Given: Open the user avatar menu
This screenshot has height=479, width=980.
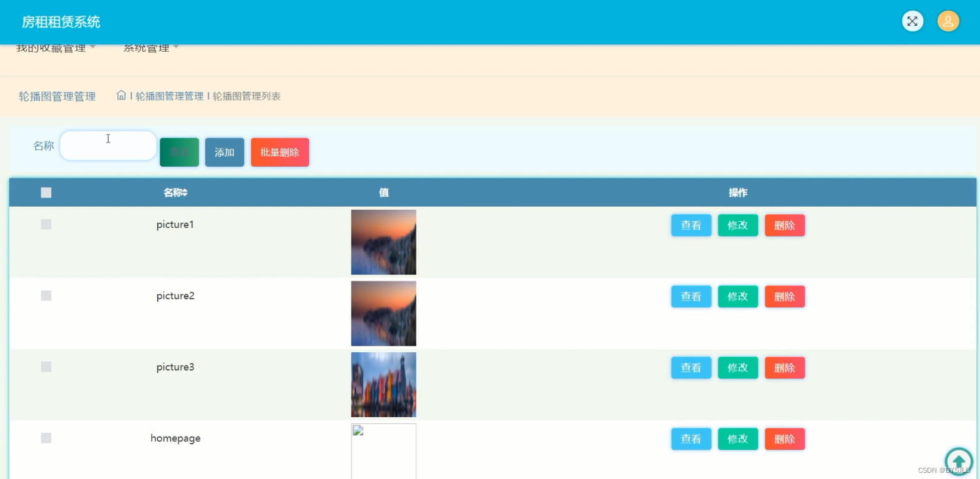Looking at the screenshot, I should click(948, 21).
